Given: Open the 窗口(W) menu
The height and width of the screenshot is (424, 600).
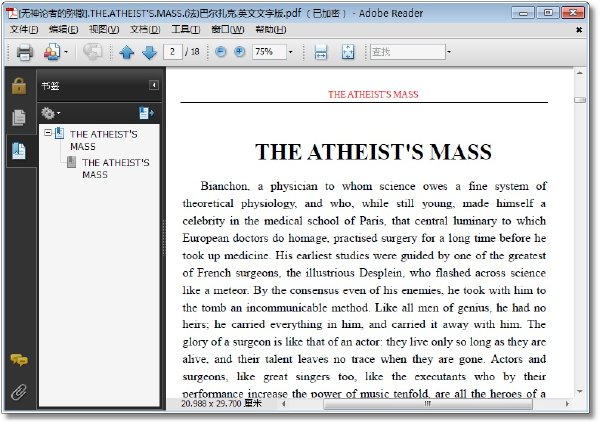Looking at the screenshot, I should pyautogui.click(x=228, y=29).
